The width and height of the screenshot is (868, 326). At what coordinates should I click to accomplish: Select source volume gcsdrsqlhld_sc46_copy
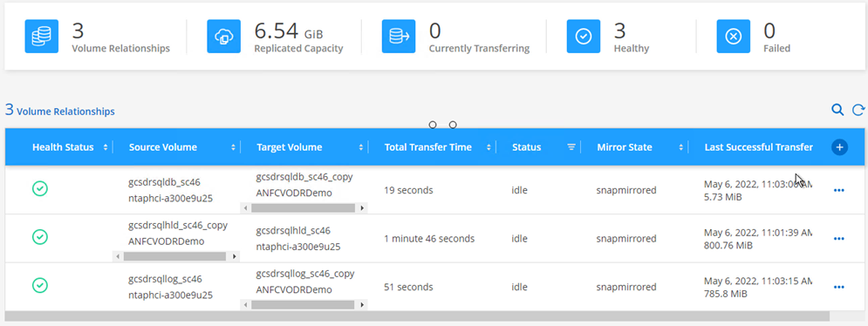point(178,225)
